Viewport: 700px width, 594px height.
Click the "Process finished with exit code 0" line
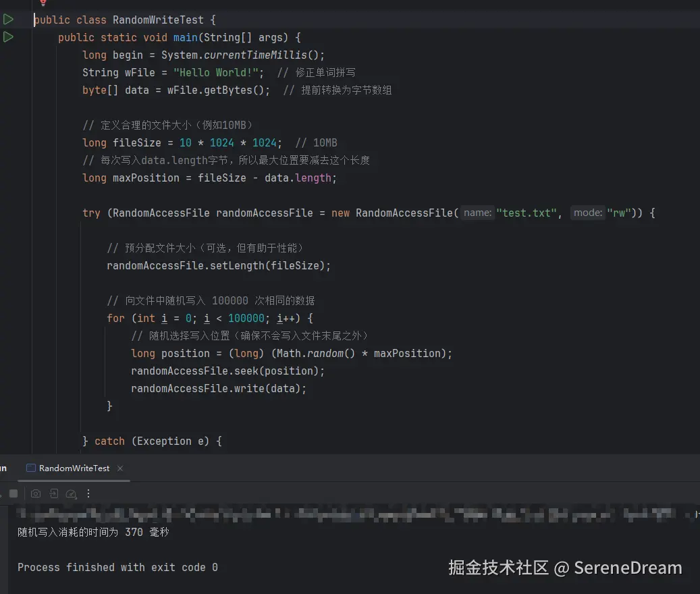click(117, 567)
